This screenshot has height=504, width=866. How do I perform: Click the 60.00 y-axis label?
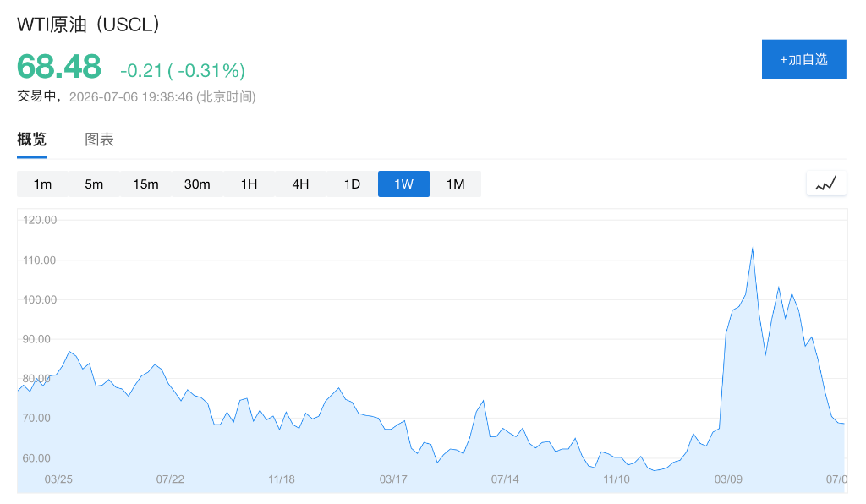coord(36,458)
